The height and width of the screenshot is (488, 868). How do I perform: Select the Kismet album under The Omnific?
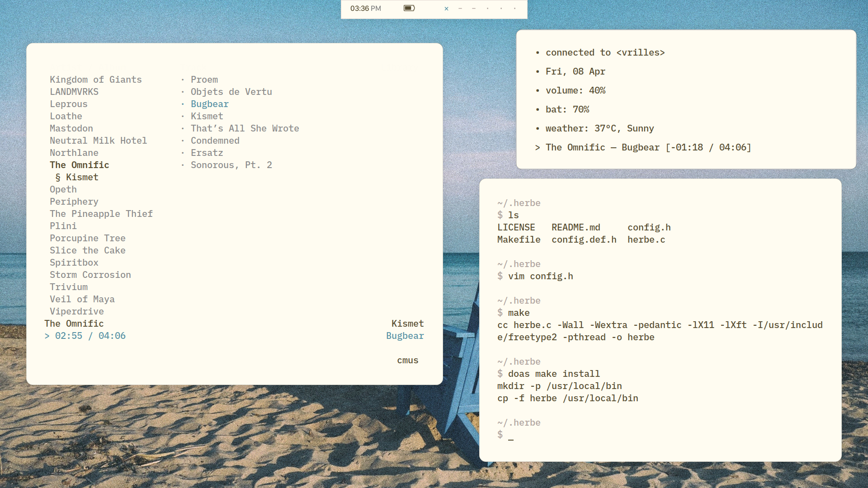[82, 177]
